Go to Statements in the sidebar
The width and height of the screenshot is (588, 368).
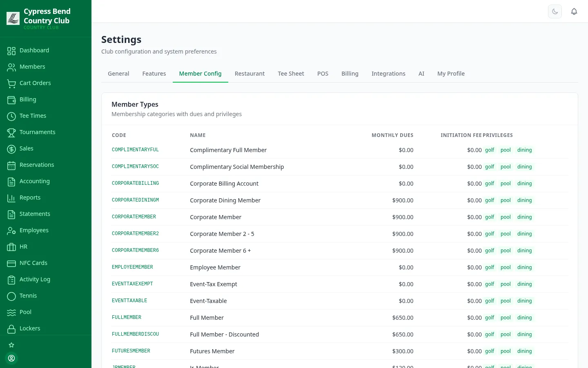tap(35, 214)
